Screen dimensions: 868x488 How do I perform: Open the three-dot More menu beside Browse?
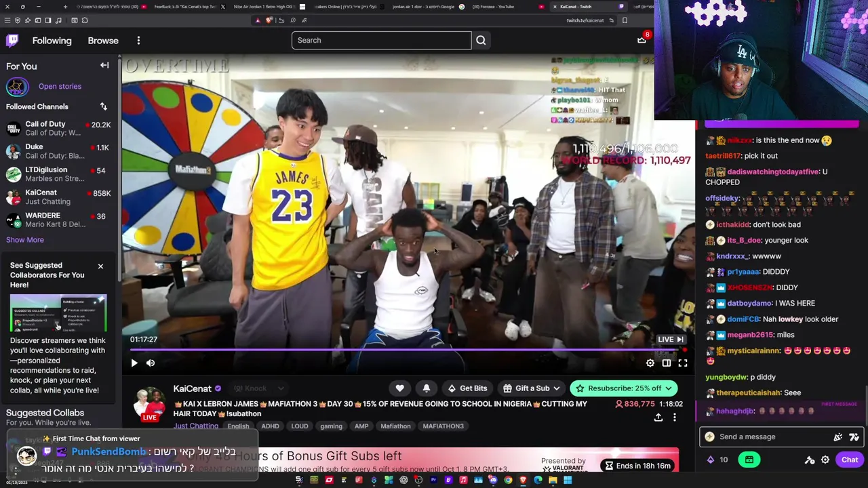[x=138, y=41]
